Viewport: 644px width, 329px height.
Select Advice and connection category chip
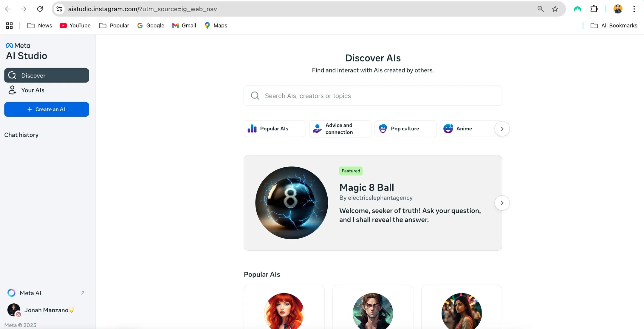click(340, 129)
